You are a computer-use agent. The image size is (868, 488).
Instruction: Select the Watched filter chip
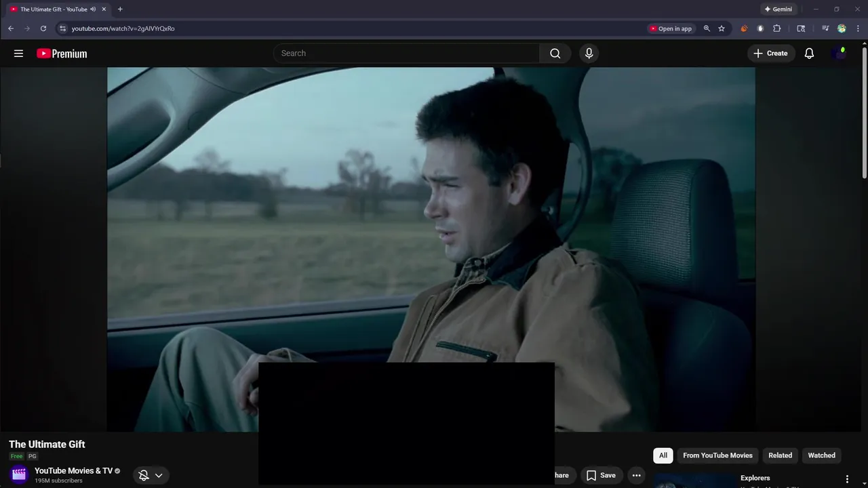tap(821, 455)
